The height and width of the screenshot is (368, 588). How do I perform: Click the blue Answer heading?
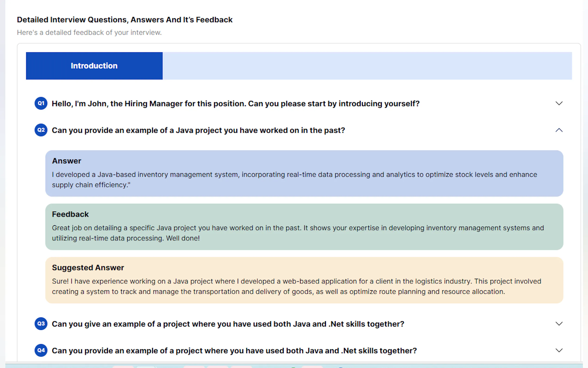67,161
